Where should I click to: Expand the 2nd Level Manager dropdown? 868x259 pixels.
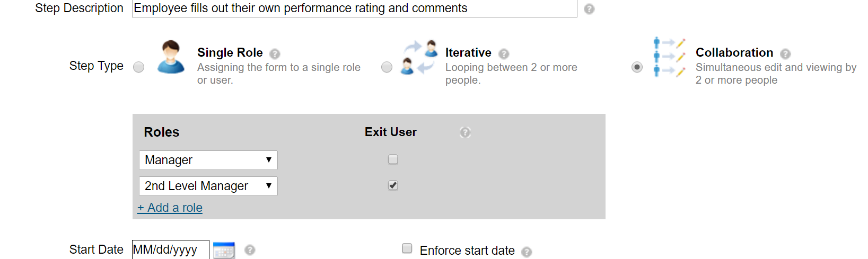click(x=208, y=186)
